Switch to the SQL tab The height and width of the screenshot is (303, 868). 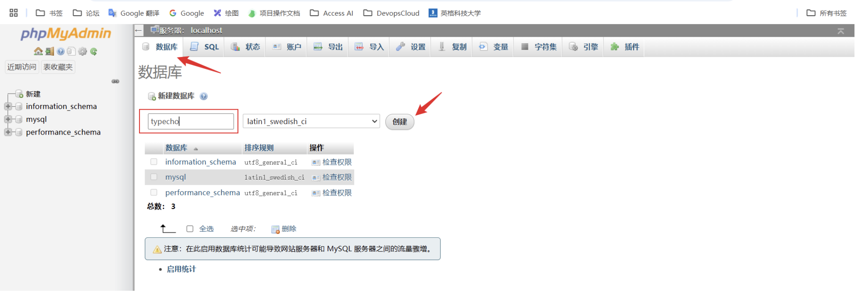point(205,47)
